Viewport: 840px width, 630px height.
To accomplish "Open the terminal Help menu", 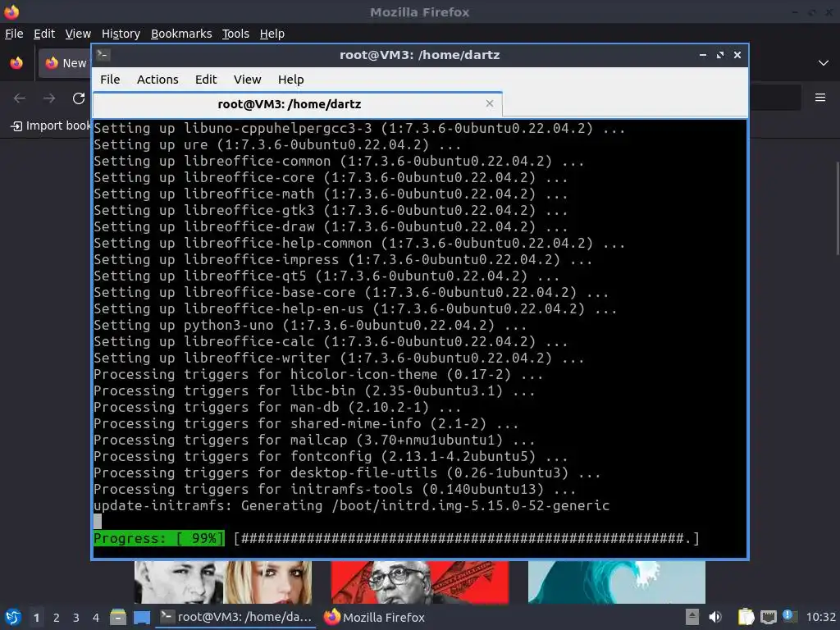I will click(x=291, y=80).
